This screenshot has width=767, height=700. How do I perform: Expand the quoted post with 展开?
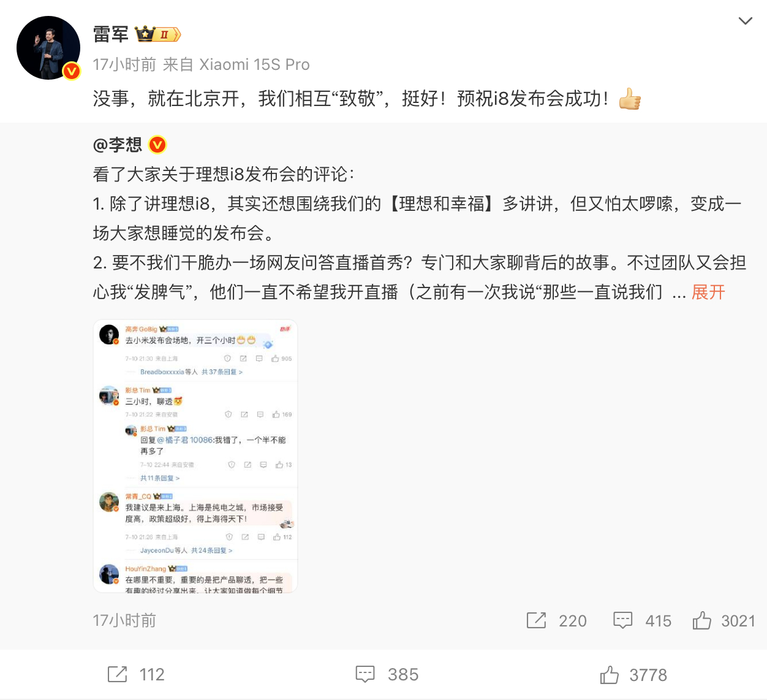708,292
